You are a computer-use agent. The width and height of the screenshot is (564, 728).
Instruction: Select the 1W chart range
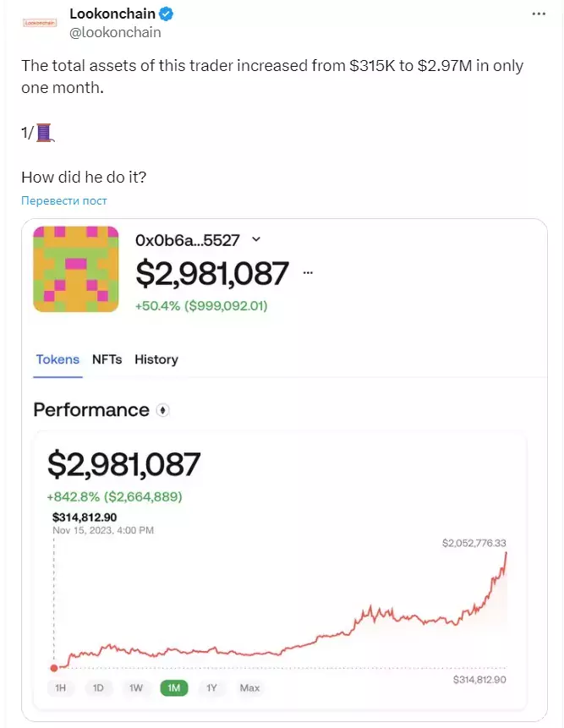[135, 687]
